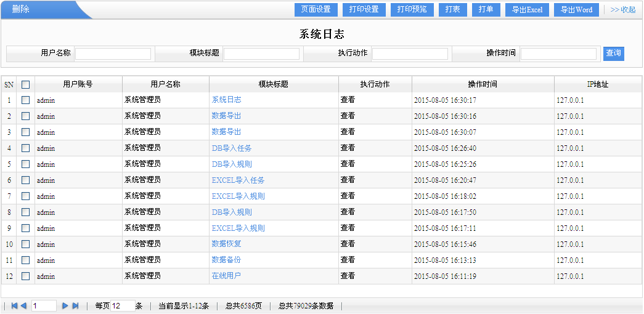Open the 数据备份 link in row 11
Viewport: 644px width, 314px height.
tap(226, 260)
